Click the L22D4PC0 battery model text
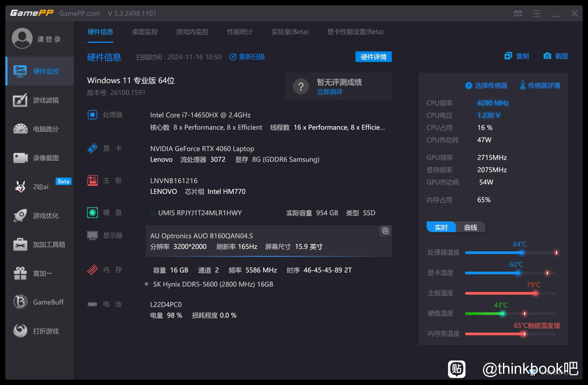This screenshot has width=588, height=385. [x=166, y=305]
